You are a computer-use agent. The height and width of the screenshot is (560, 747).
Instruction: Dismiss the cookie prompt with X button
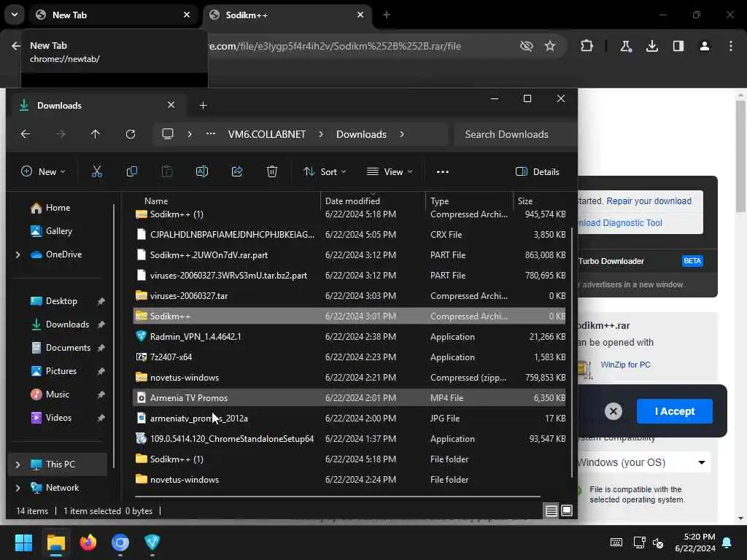pos(614,411)
